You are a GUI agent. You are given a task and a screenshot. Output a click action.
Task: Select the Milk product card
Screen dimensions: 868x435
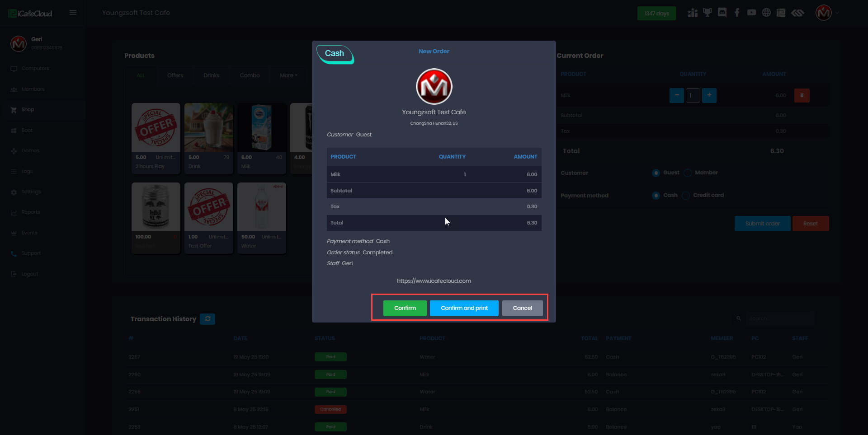[x=262, y=138]
